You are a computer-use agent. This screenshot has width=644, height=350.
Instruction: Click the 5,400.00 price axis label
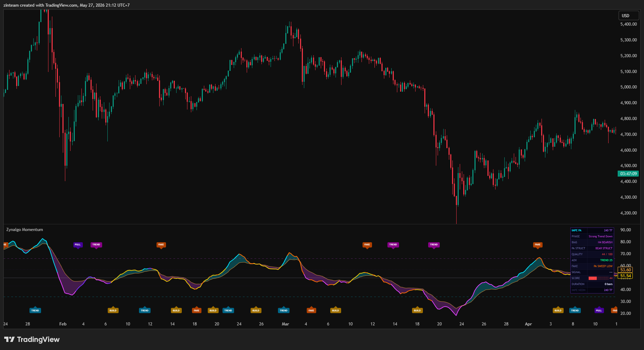[x=629, y=24]
